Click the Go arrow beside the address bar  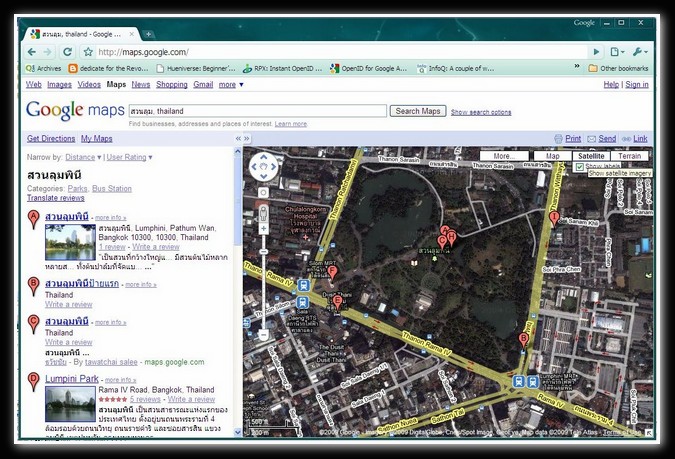(596, 52)
